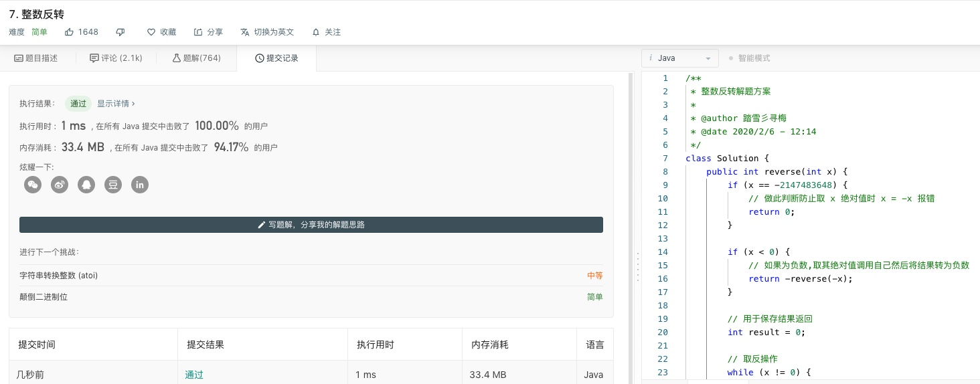
Task: Click the 1 ms cell in submission row
Action: click(x=365, y=375)
